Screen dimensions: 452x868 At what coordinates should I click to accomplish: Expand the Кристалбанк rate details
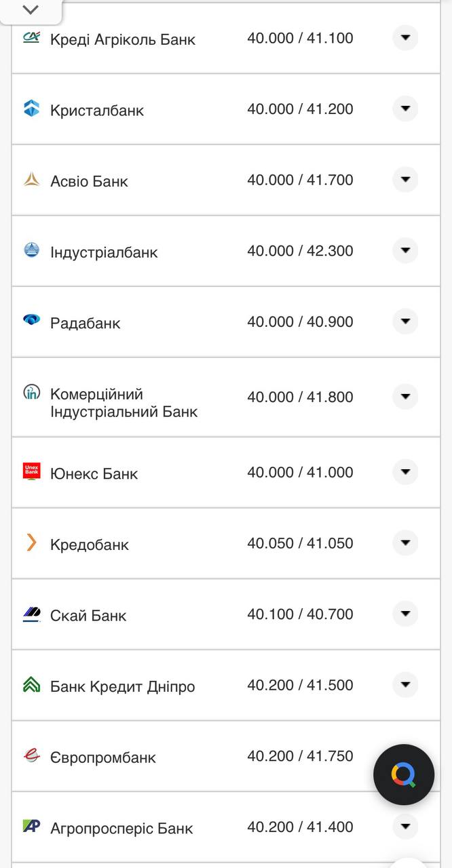(x=404, y=108)
